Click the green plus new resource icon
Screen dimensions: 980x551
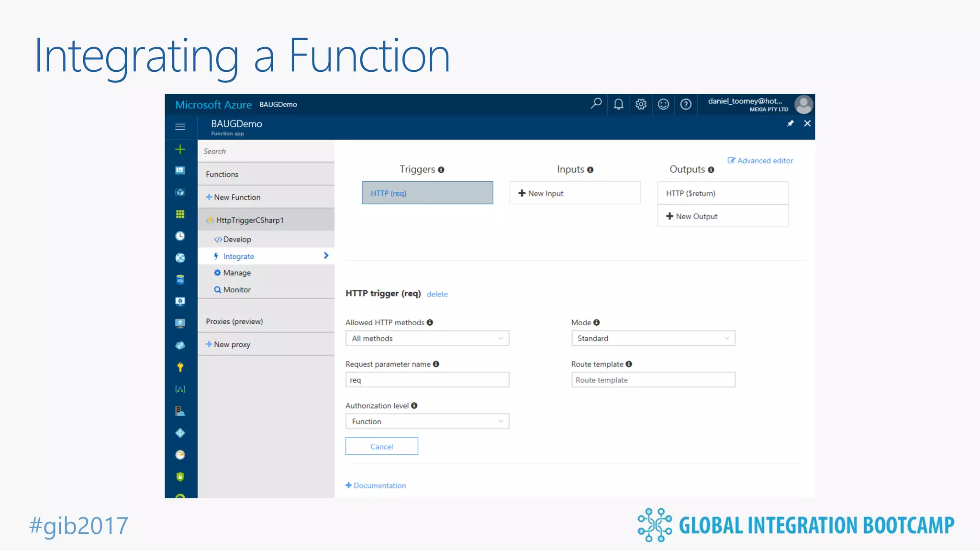pyautogui.click(x=180, y=149)
